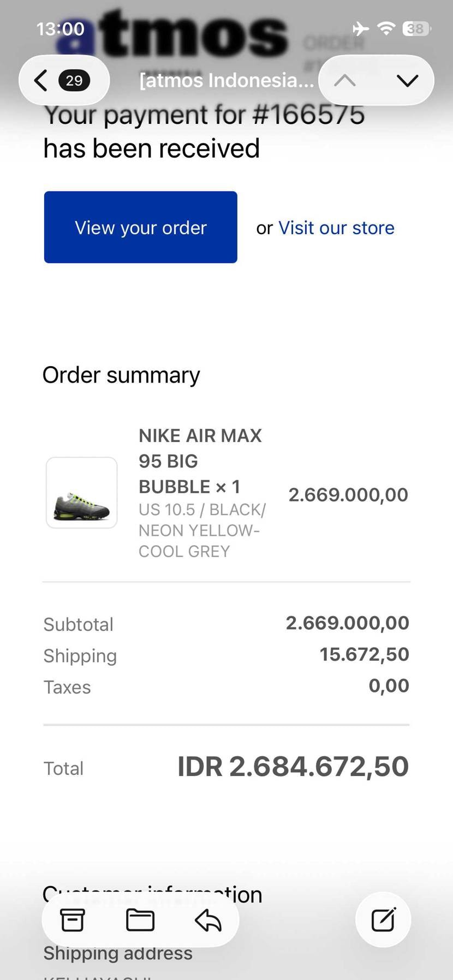
Task: Tap the Air Max 95 shoe thumbnail
Action: coord(82,493)
